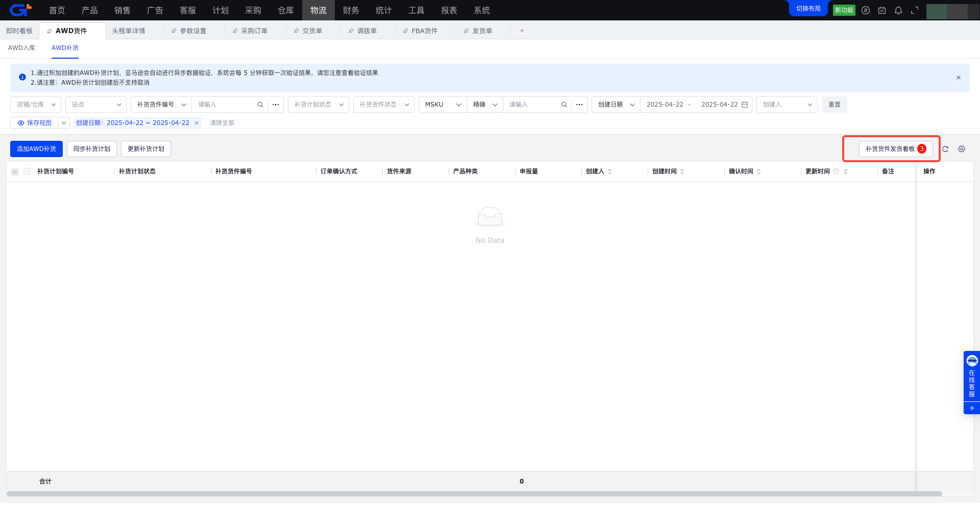This screenshot has width=980, height=506.
Task: Click the 补货货件编号 search input field
Action: coord(225,105)
